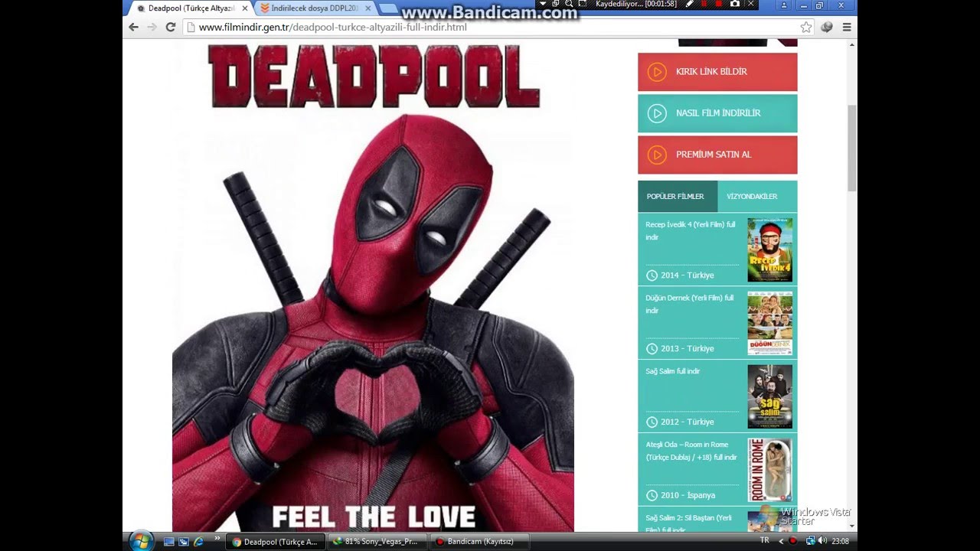The height and width of the screenshot is (551, 980).
Task: Click the network tray icon
Action: 810,541
